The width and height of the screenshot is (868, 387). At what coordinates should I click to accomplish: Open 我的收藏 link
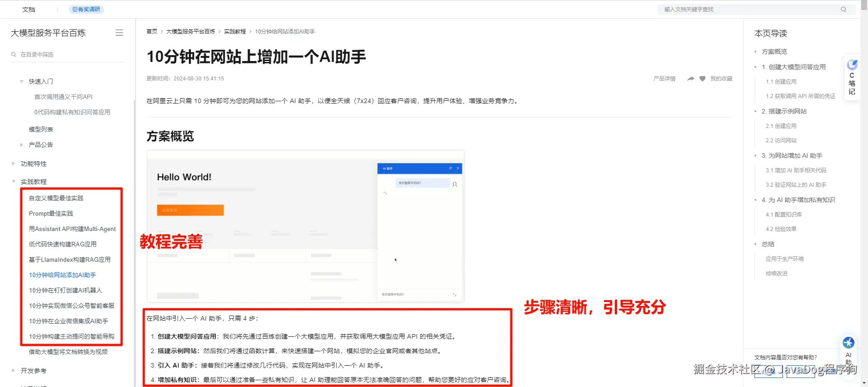coord(721,79)
